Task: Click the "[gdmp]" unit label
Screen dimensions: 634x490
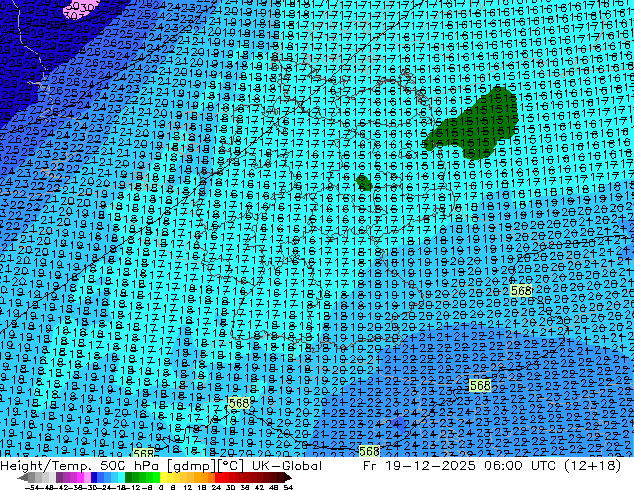Action: [x=193, y=466]
